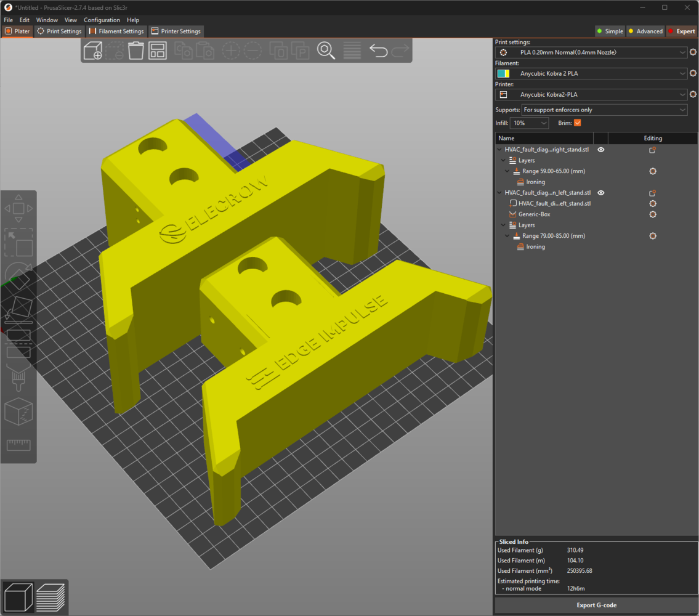Click the Arrange objects icon
This screenshot has height=616, width=699.
(x=158, y=51)
